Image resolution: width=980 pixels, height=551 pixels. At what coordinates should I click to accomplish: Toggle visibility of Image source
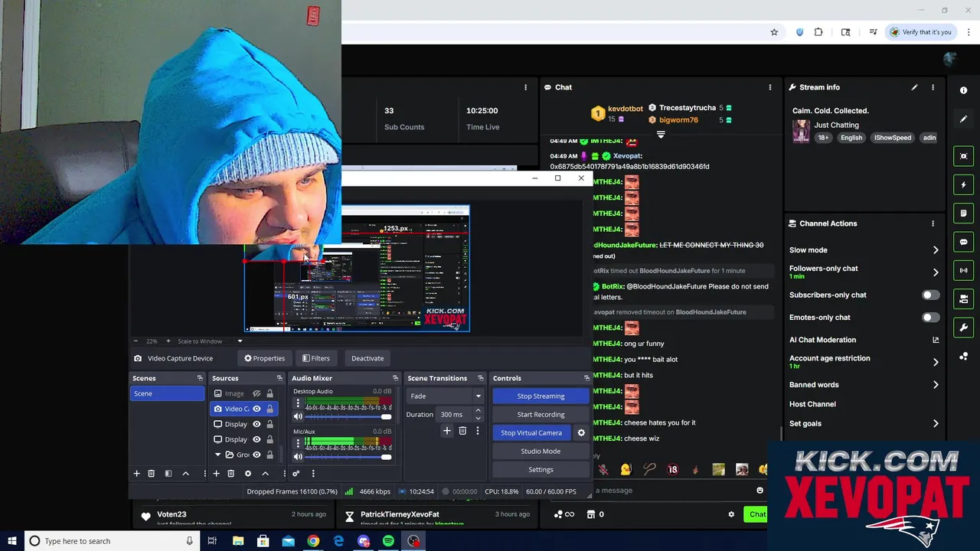256,393
